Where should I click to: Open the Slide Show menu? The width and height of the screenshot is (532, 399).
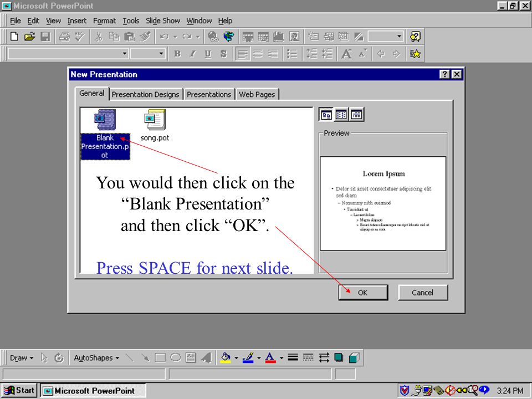pyautogui.click(x=162, y=21)
